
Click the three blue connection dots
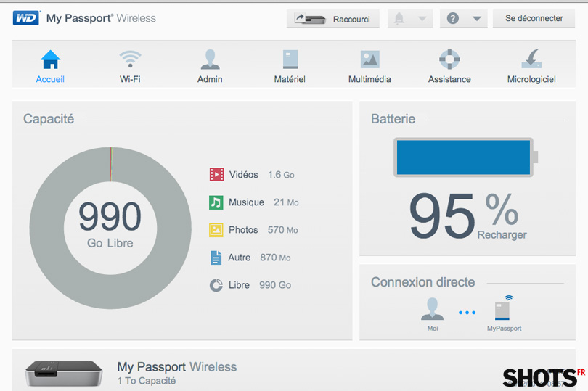click(x=467, y=312)
